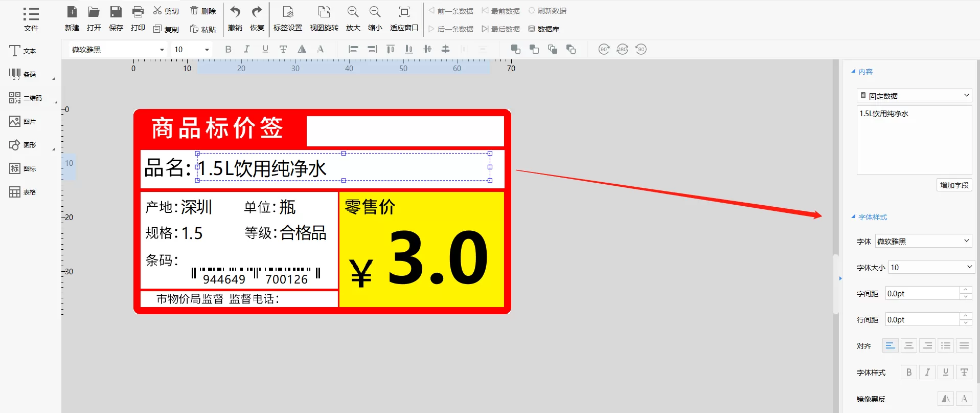Select the 图形 shape tool
The image size is (980, 413).
point(23,145)
